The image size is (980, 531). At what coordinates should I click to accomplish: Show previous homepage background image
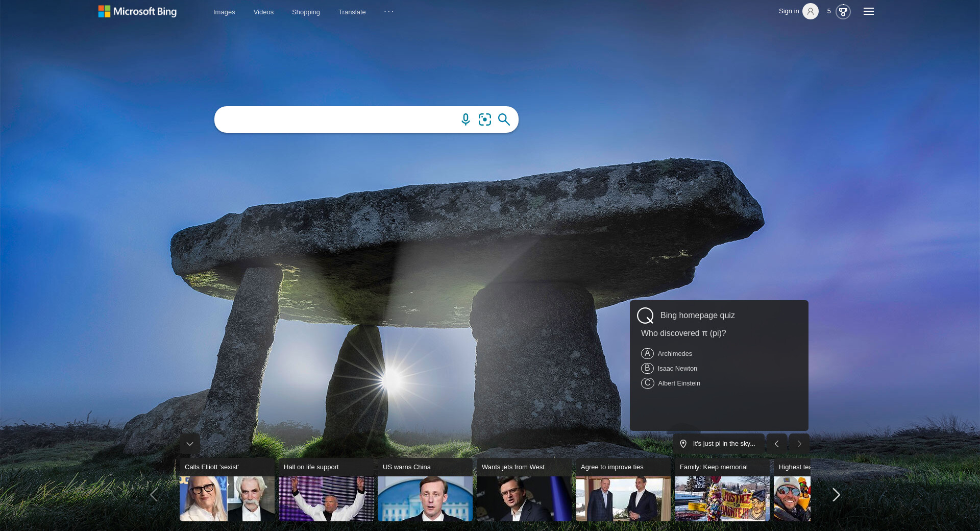click(776, 444)
